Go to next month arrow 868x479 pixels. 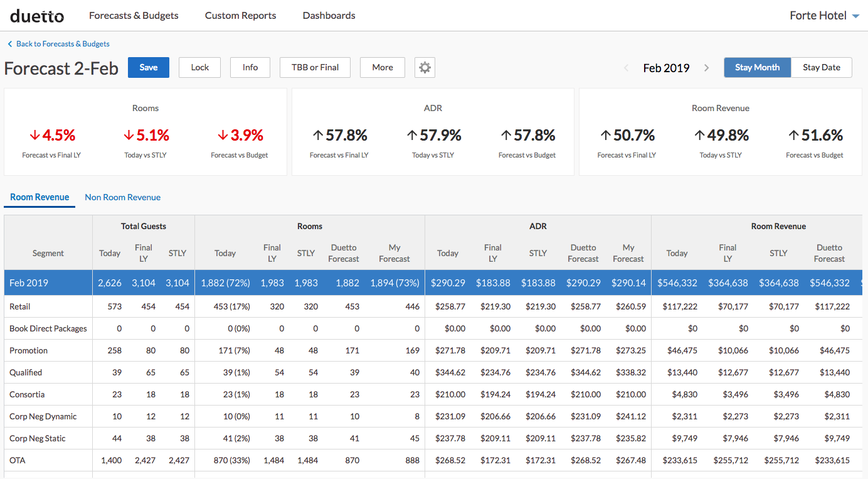click(706, 68)
